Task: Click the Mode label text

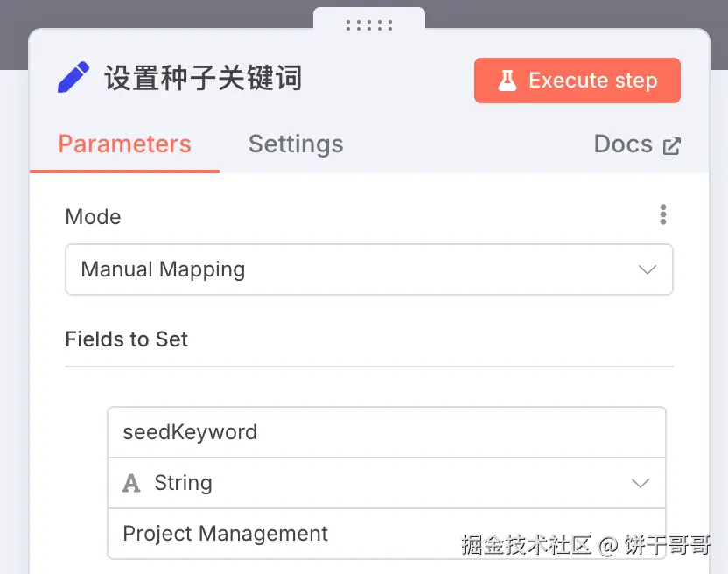Action: (x=94, y=217)
